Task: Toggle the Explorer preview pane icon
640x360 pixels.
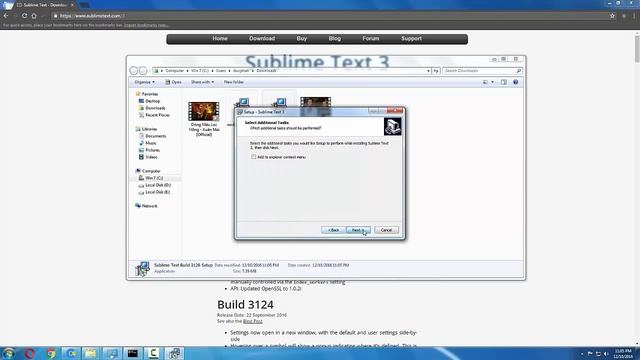Action: tap(504, 82)
